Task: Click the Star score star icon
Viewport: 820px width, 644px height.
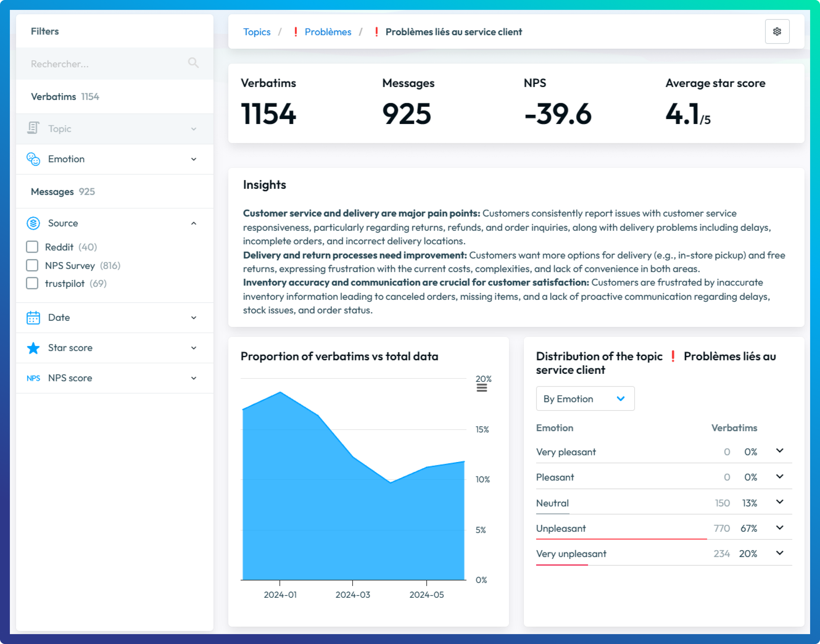Action: [33, 348]
